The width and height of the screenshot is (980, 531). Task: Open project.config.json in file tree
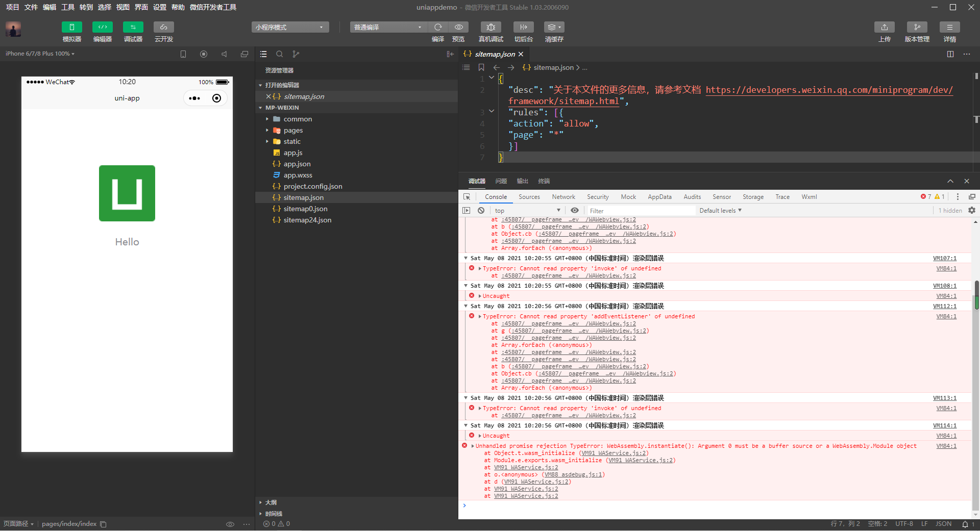[x=312, y=187]
